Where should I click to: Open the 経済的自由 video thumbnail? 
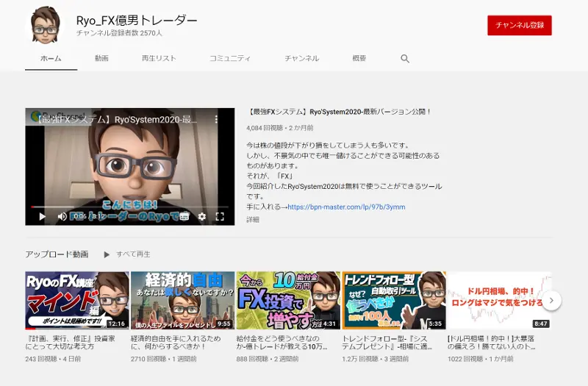tap(182, 300)
